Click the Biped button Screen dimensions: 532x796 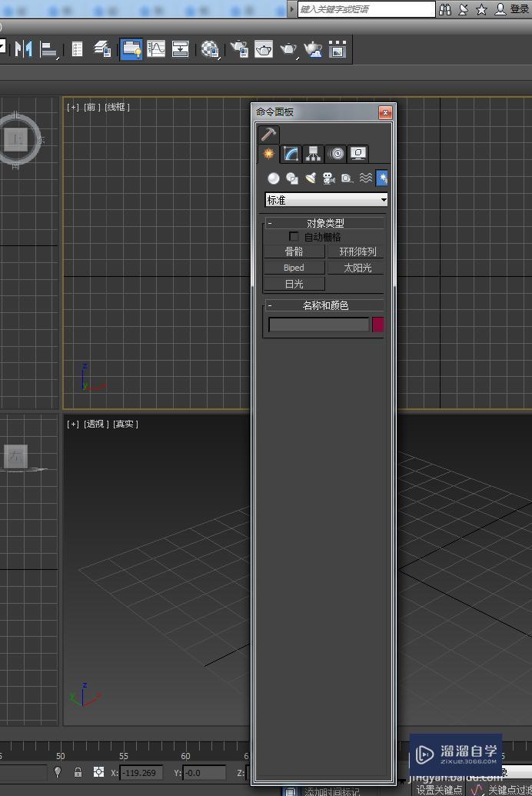[294, 268]
